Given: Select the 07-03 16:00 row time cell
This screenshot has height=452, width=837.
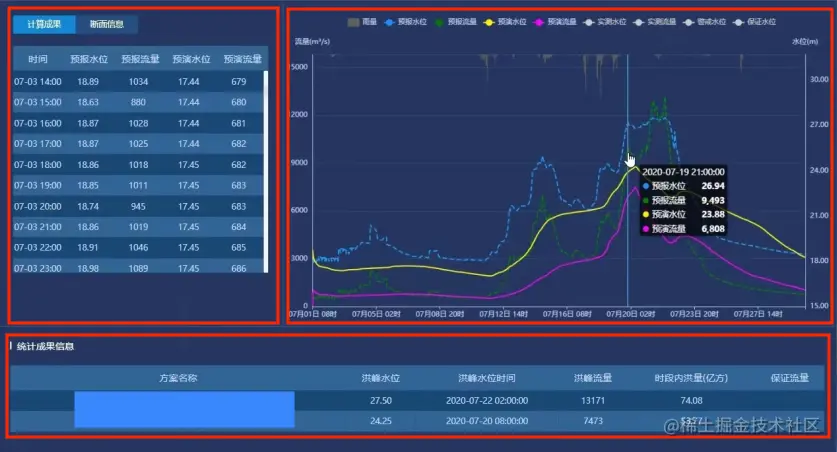Looking at the screenshot, I should pos(38,123).
